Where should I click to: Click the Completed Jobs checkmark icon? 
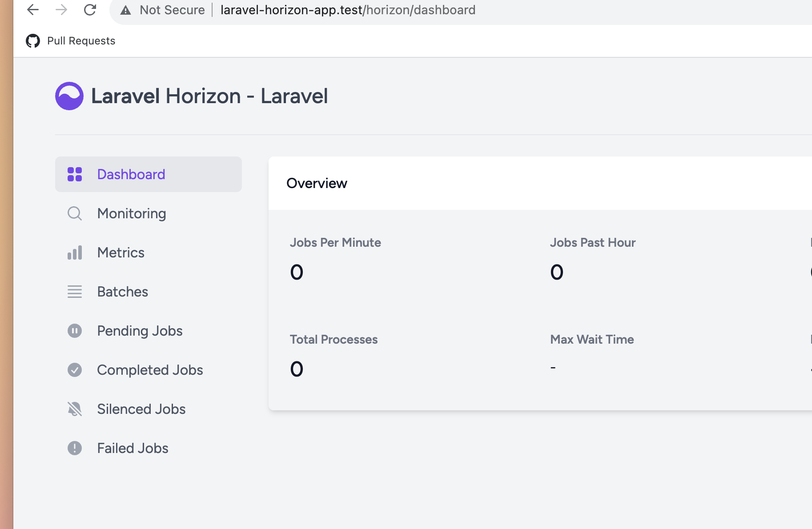tap(75, 369)
